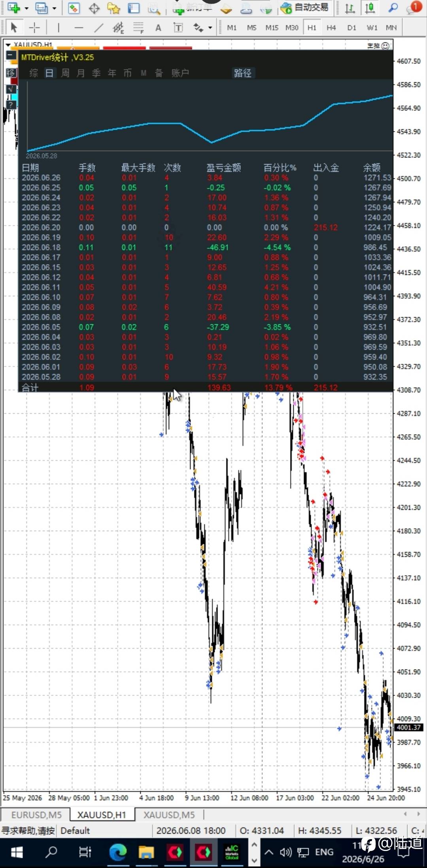The height and width of the screenshot is (868, 427).
Task: Click the 2026.06.18 date cell
Action: click(41, 247)
